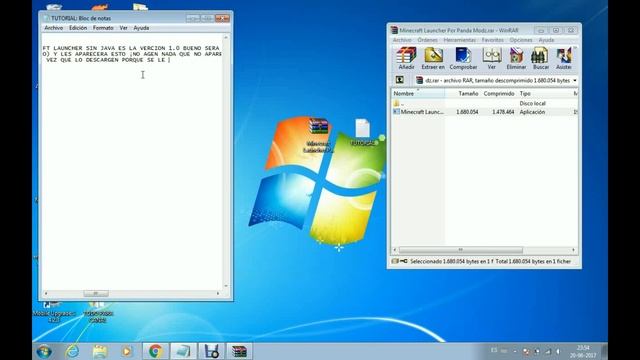This screenshot has width=640, height=360.
Task: Click right arrow of Notepad horizontal scrollbar
Action: tap(218, 293)
